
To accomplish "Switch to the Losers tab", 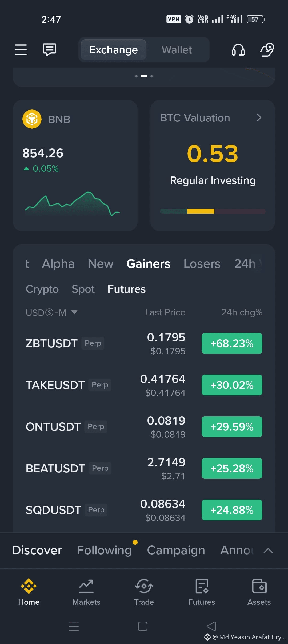I will tap(202, 264).
